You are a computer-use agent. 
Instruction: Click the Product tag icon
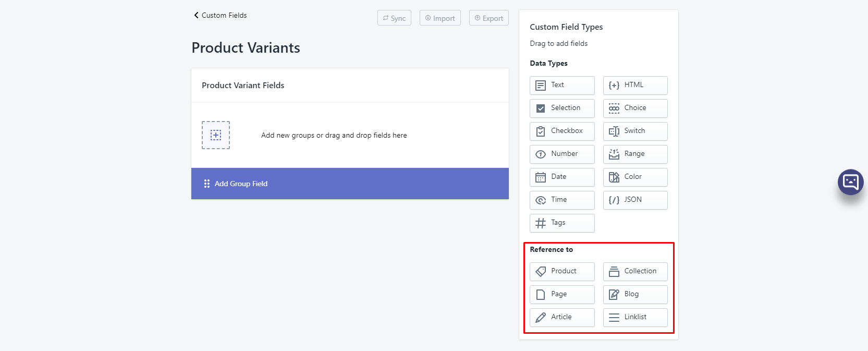click(541, 271)
